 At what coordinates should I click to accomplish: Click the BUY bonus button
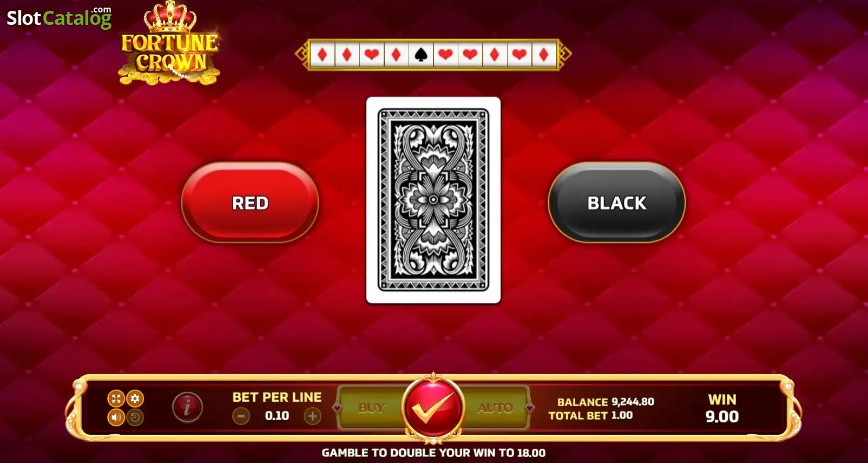click(371, 408)
